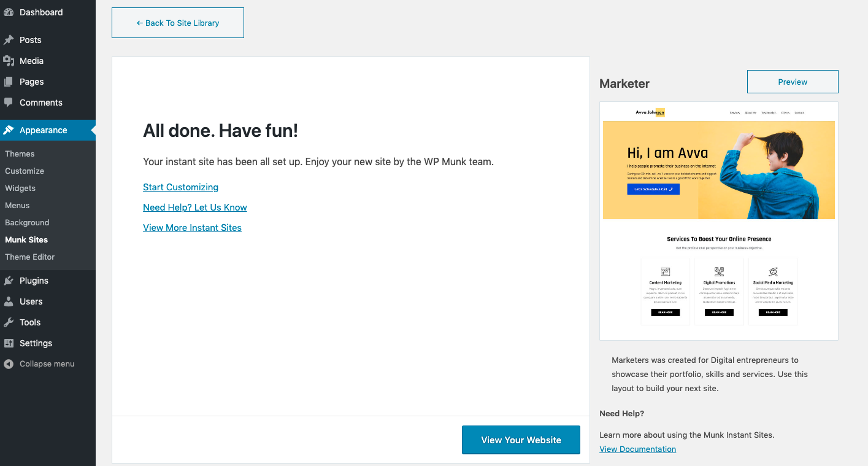
Task: Click the Comments bubble icon
Action: pos(9,103)
